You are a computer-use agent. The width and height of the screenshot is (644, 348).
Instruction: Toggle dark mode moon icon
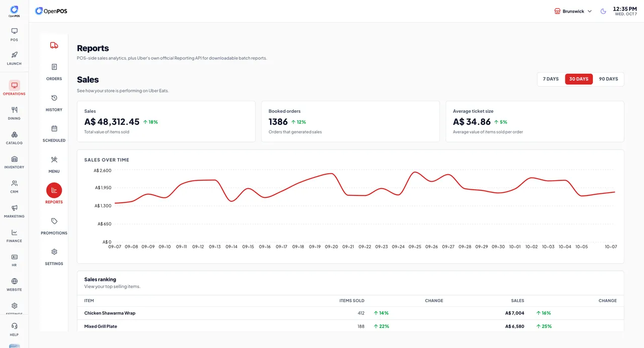[603, 11]
